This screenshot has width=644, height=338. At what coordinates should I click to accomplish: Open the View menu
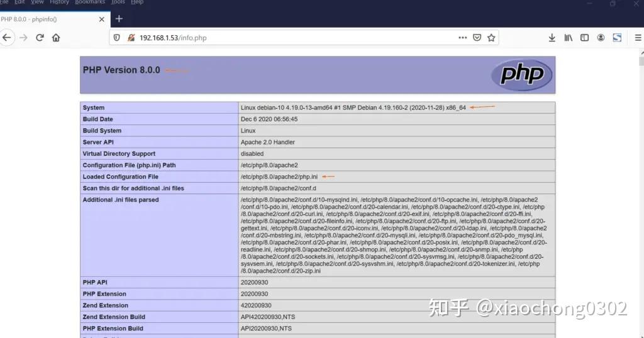tap(37, 2)
